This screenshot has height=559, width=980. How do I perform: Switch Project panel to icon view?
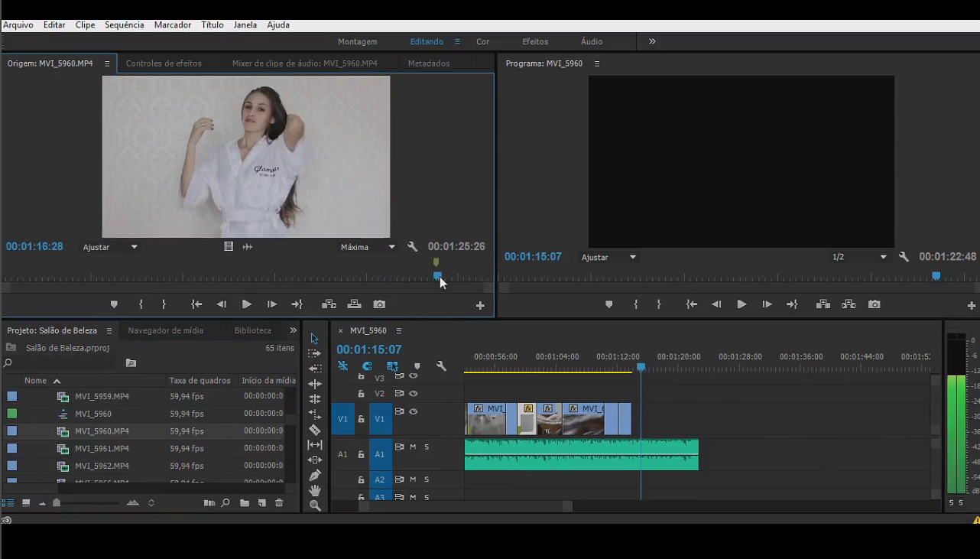coord(26,503)
